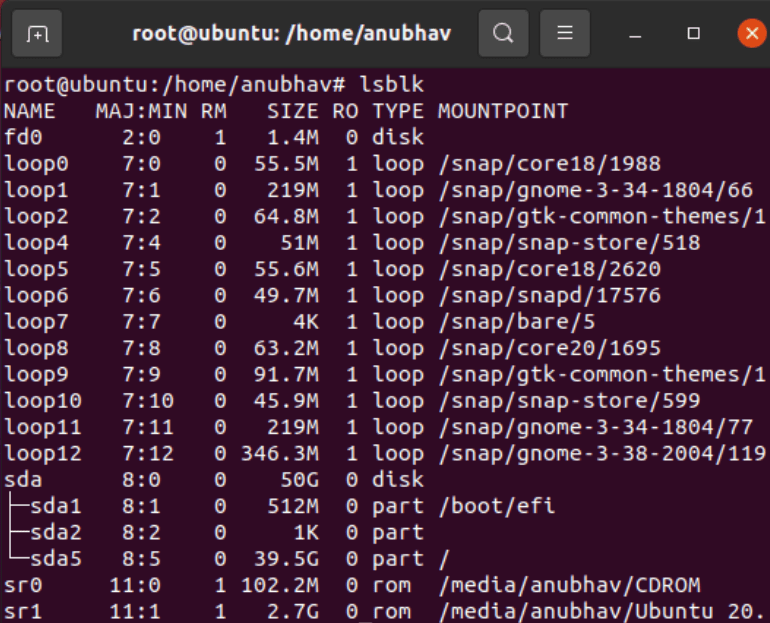This screenshot has height=623, width=770.
Task: Click the 91.7M size value
Action: [x=286, y=375]
